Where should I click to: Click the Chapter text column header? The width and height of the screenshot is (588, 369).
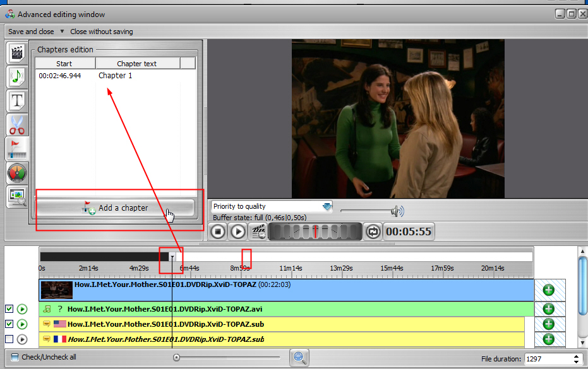click(138, 64)
